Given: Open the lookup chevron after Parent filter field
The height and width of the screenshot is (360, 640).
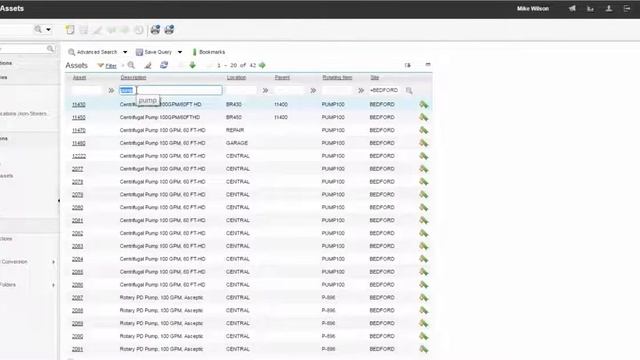Looking at the screenshot, I should [x=313, y=91].
